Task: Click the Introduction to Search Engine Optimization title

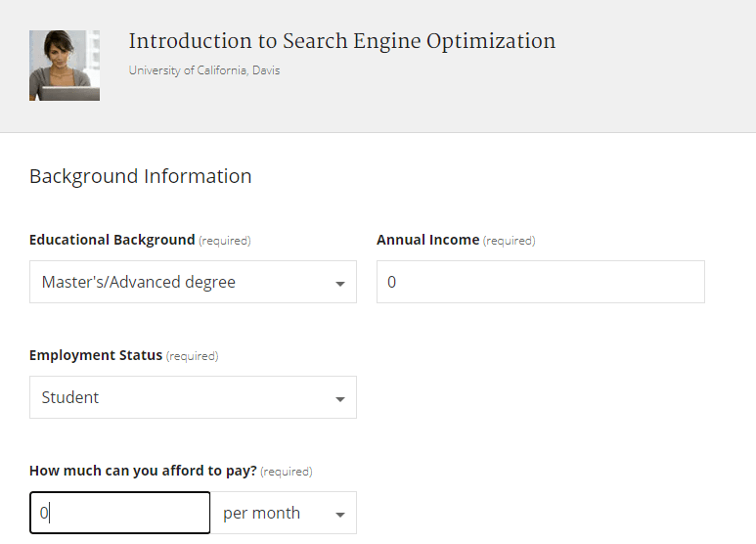Action: pyautogui.click(x=342, y=41)
